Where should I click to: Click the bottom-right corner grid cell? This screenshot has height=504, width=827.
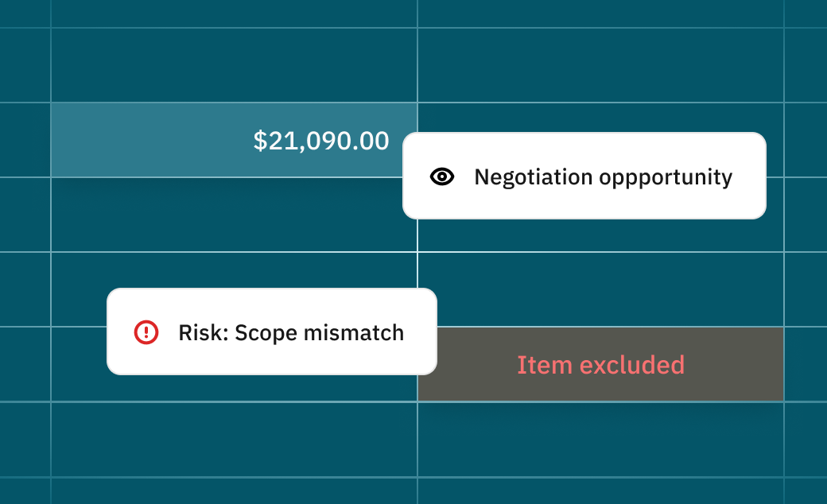coord(805,490)
